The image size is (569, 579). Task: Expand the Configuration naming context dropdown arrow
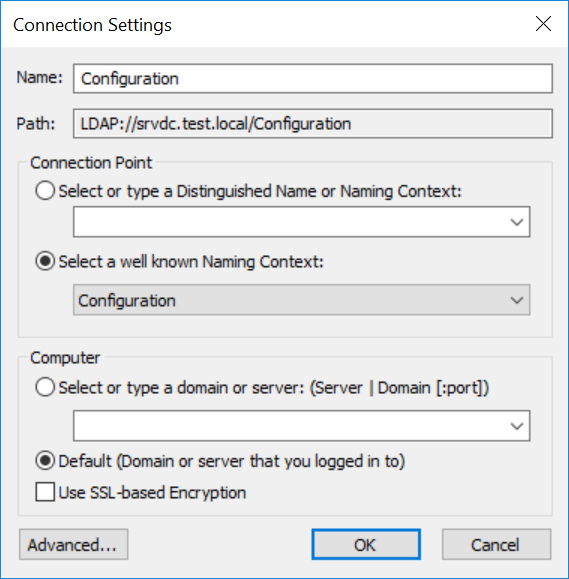coord(517,300)
